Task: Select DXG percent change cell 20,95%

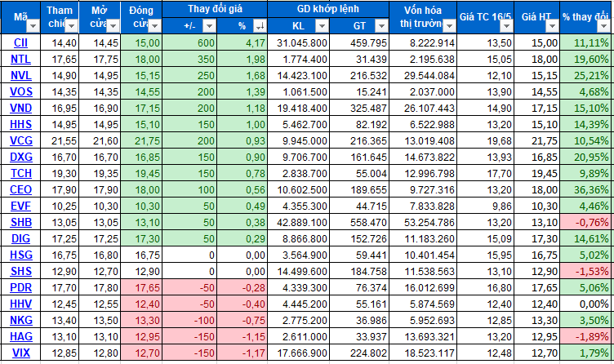Action: 586,157
